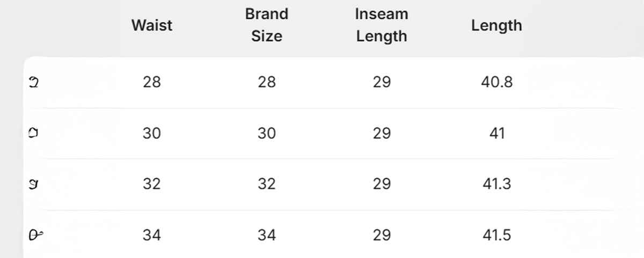Click the length value 40.8
Image resolution: width=644 pixels, height=258 pixels.
point(496,82)
